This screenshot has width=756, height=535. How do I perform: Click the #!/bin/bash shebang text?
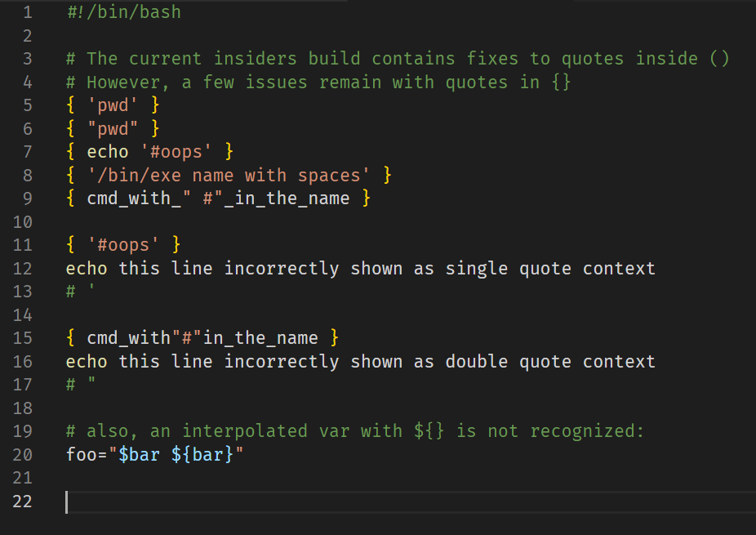point(122,11)
